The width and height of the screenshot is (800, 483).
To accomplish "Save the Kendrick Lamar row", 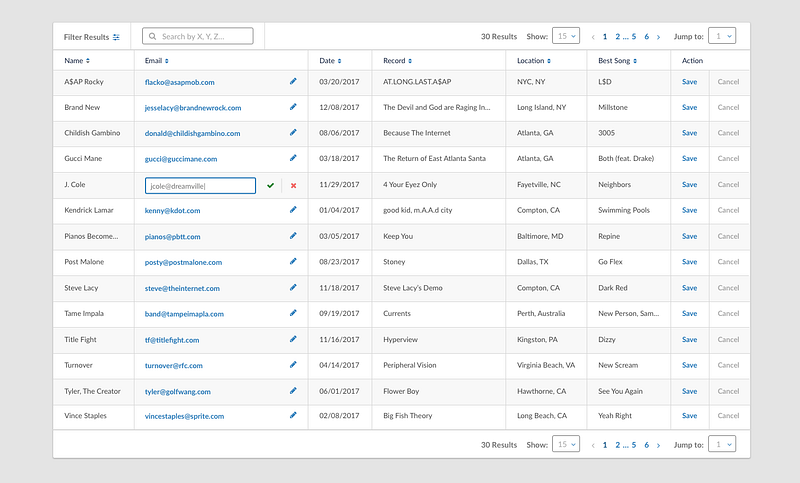I will pyautogui.click(x=689, y=210).
